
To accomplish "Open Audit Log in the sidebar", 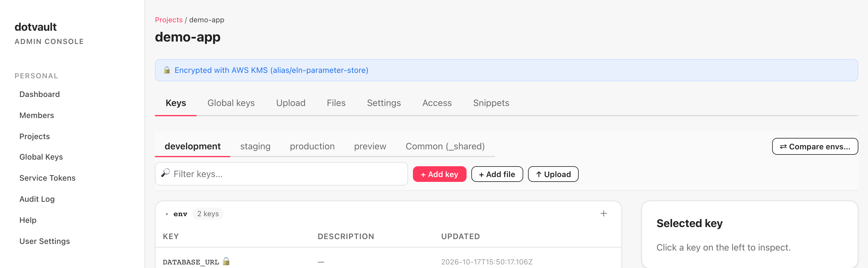I will point(37,199).
